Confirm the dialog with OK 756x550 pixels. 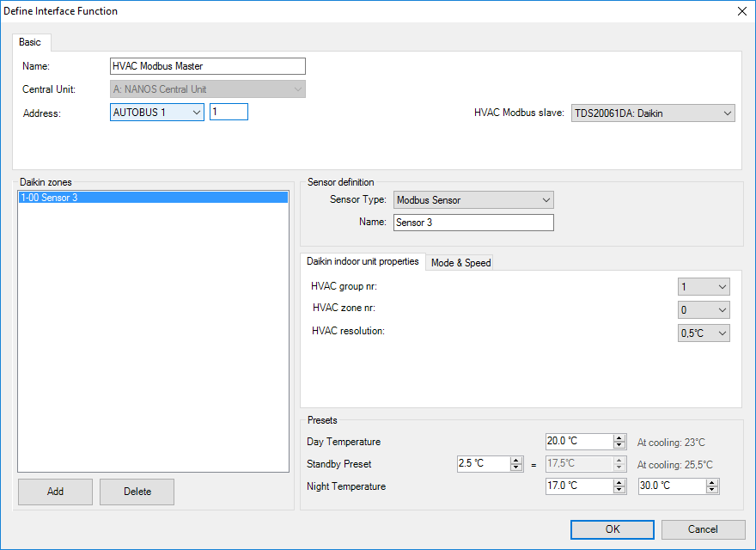612,529
